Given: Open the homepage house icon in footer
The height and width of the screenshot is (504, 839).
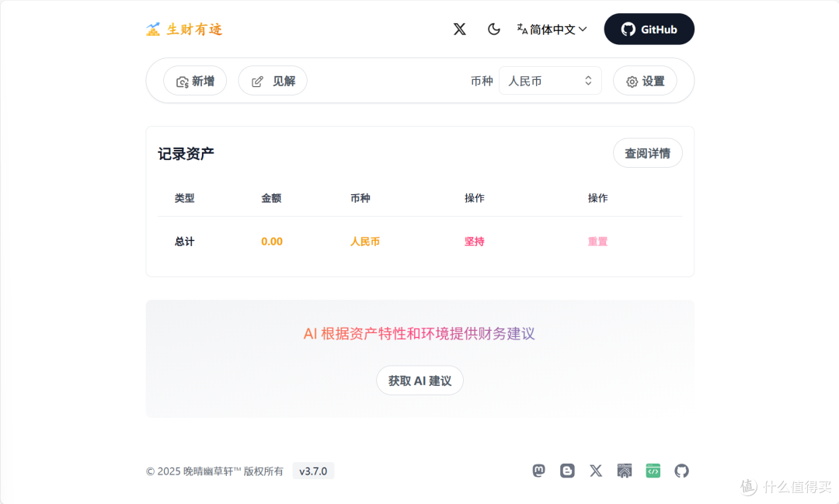Looking at the screenshot, I should pyautogui.click(x=625, y=471).
